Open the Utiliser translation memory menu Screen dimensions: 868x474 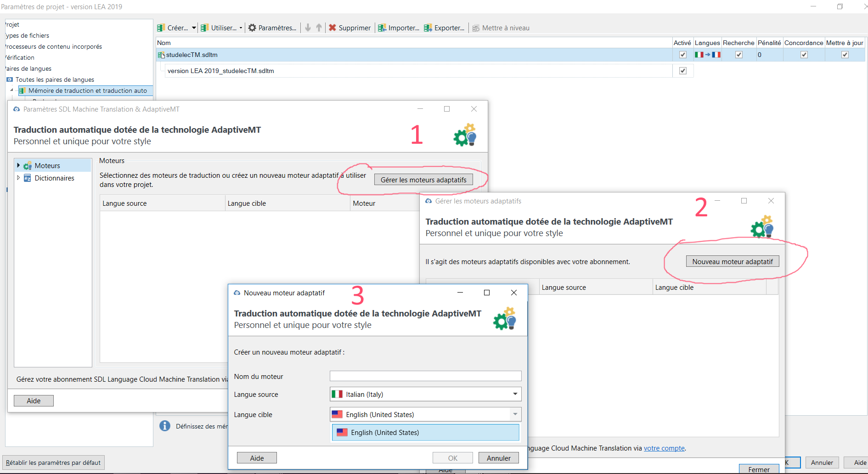(x=221, y=28)
